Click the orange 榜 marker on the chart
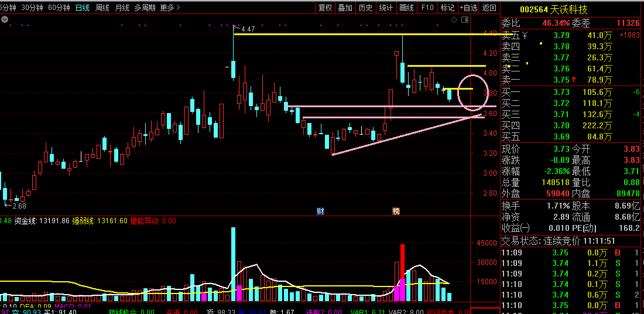644x314 pixels. point(396,211)
